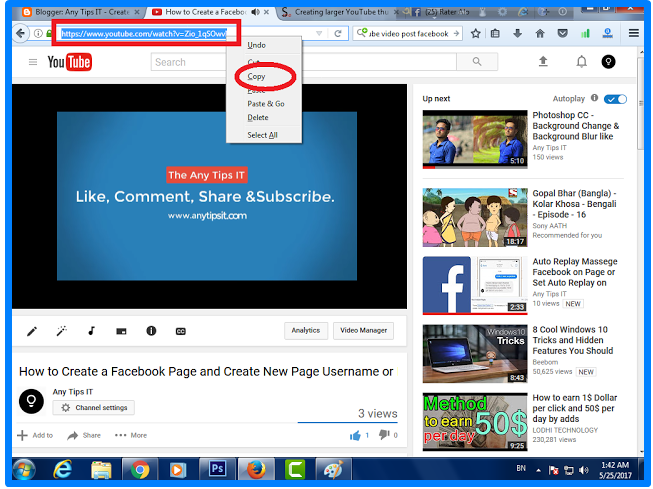
Task: Click the channel avatar beside Any Tips IT
Action: pyautogui.click(x=31, y=401)
